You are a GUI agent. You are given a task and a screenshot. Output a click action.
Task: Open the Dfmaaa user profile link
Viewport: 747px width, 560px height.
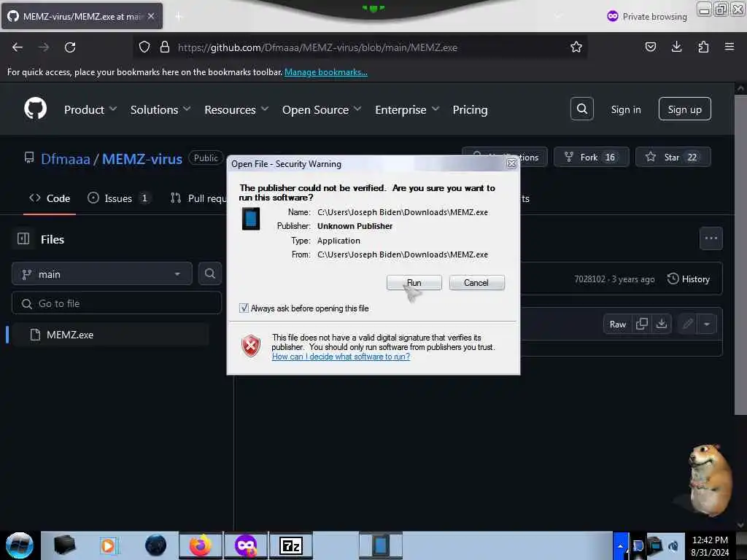pos(65,158)
